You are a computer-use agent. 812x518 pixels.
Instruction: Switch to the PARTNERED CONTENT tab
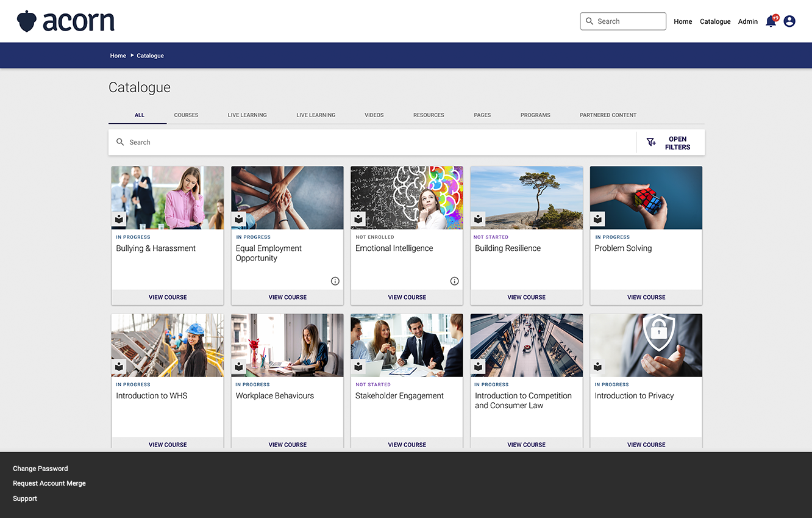pos(608,115)
